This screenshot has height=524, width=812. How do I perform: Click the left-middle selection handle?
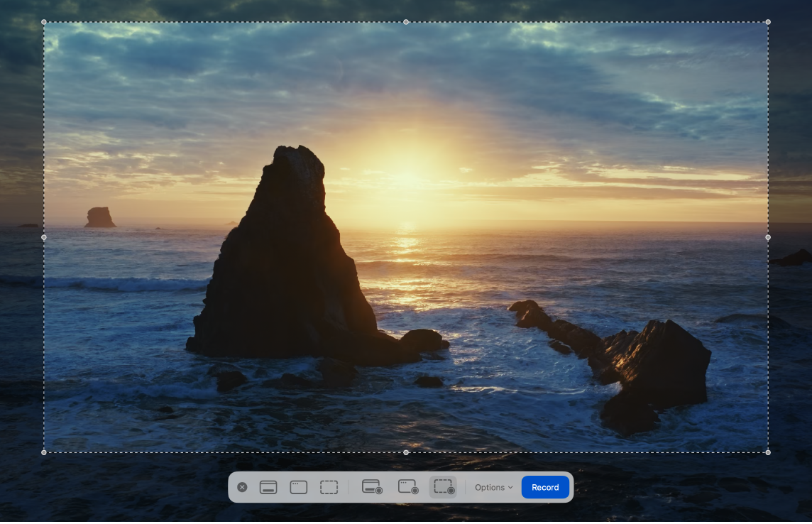coord(44,238)
